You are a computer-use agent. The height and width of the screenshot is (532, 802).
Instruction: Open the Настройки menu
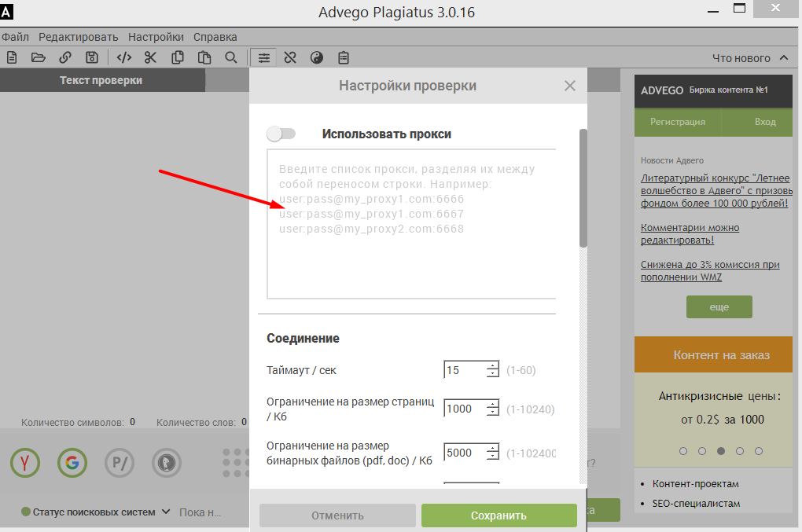(156, 37)
